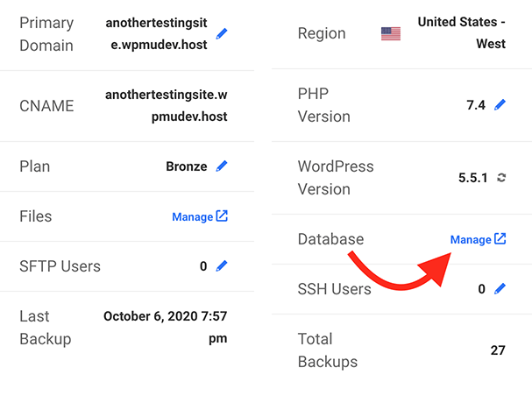The image size is (532, 403).
Task: Click the WordPress Version label
Action: (x=336, y=178)
